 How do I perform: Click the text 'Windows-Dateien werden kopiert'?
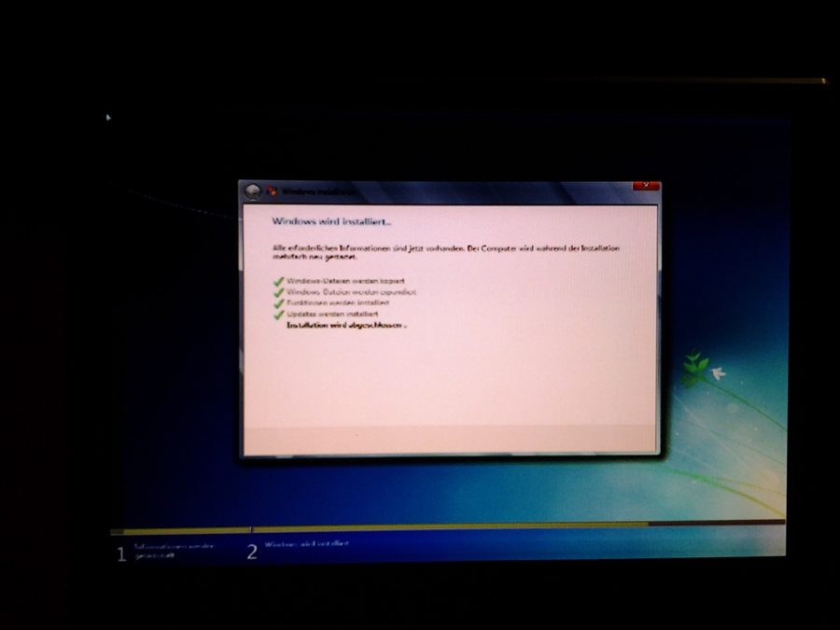coord(345,281)
